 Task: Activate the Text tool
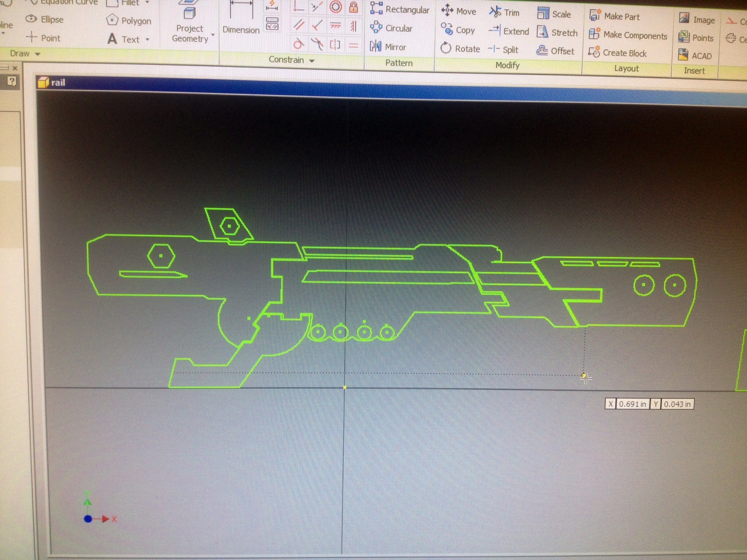tap(123, 39)
